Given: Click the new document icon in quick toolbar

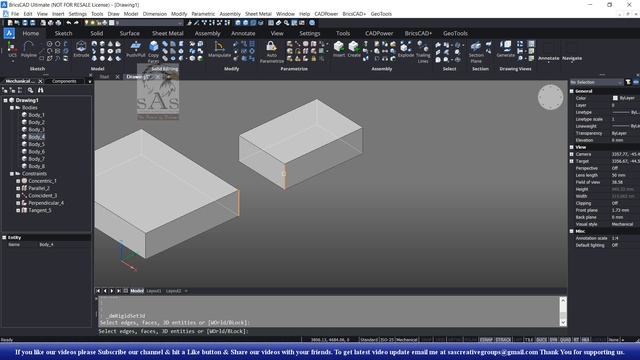Looking at the screenshot, I should point(10,23).
